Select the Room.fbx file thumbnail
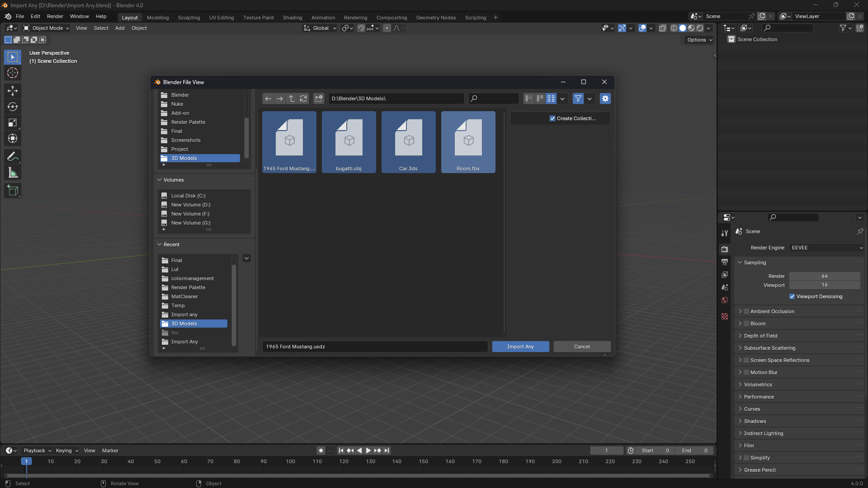Viewport: 868px width, 488px height. point(468,142)
